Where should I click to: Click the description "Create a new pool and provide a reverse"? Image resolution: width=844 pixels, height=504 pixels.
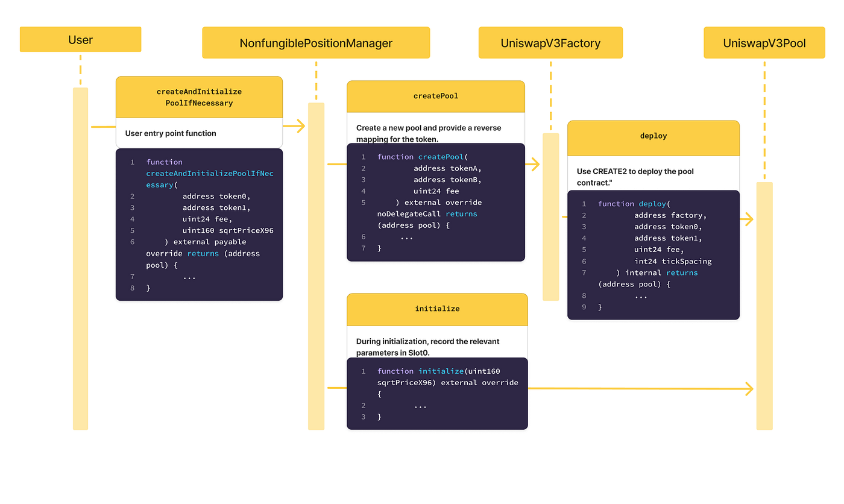pyautogui.click(x=429, y=128)
